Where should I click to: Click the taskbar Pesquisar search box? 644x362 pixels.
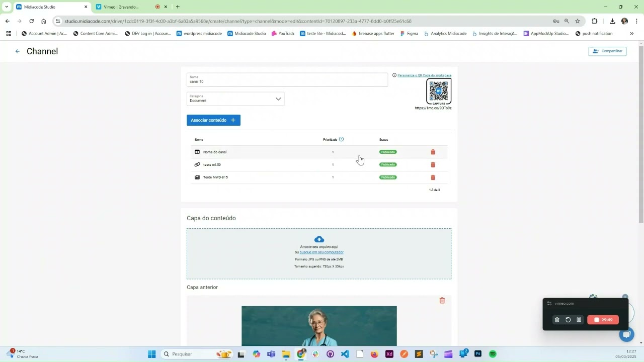point(197,354)
